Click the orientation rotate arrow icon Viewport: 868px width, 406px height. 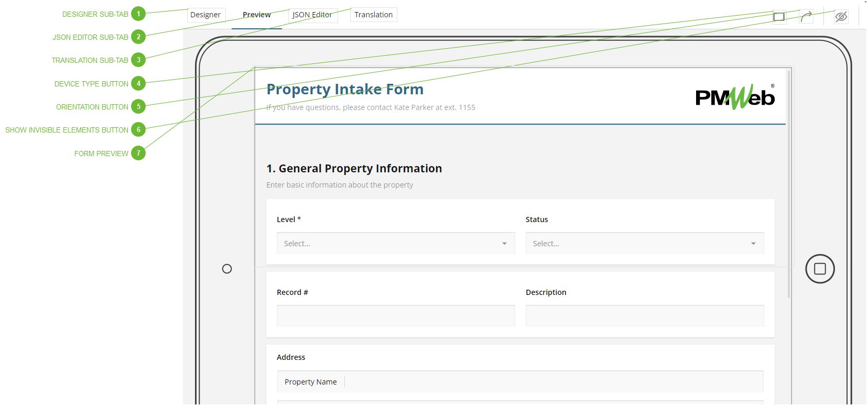[x=806, y=17]
